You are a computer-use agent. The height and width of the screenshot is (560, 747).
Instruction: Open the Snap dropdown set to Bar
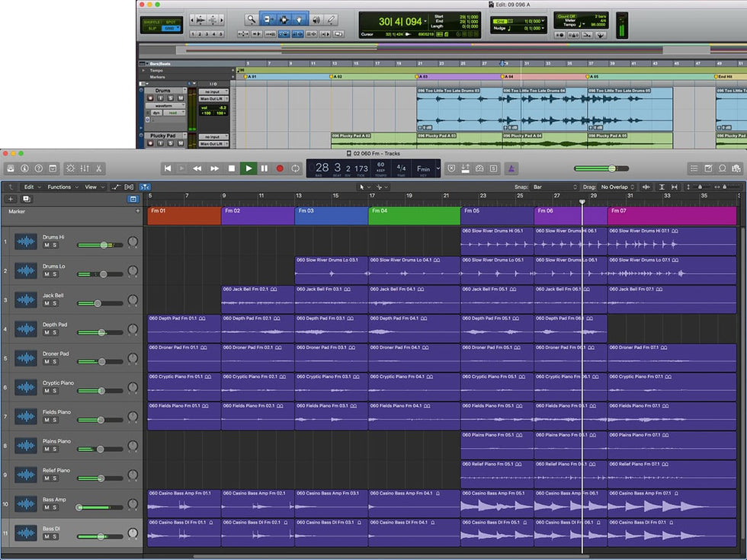556,187
